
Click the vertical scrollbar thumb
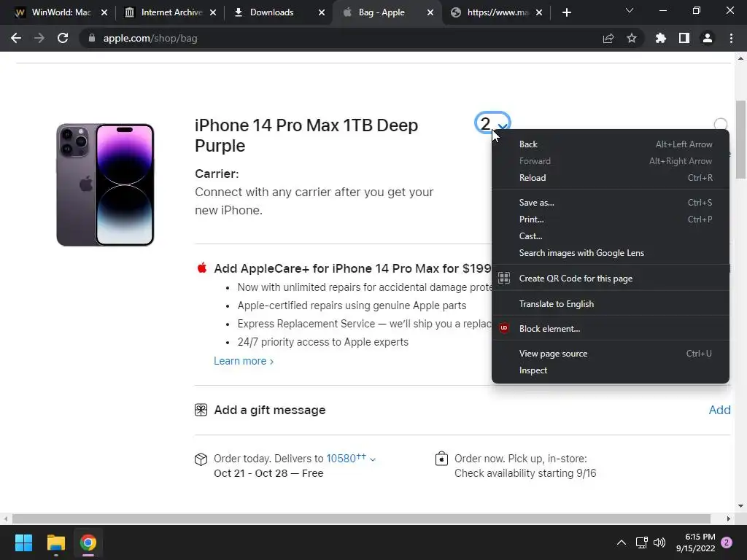(741, 139)
